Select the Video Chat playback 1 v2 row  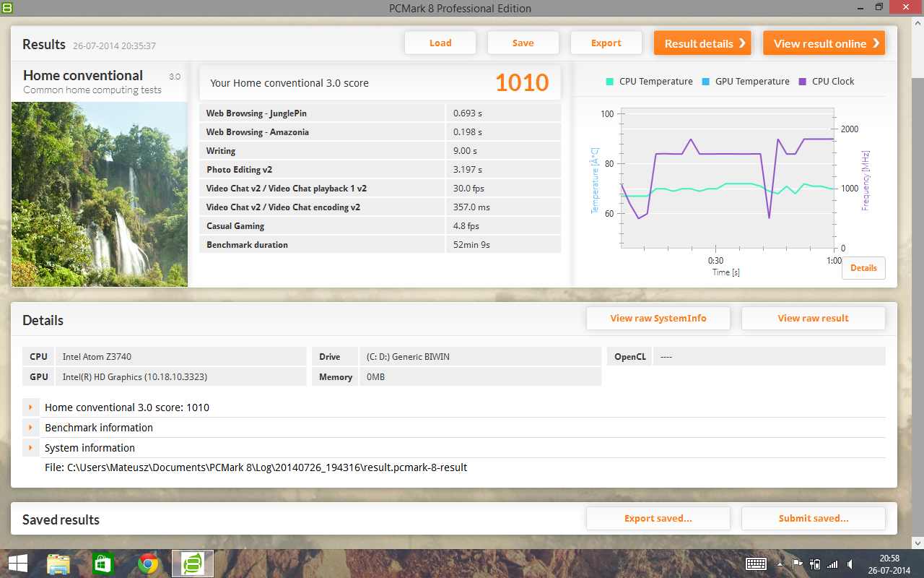(380, 189)
